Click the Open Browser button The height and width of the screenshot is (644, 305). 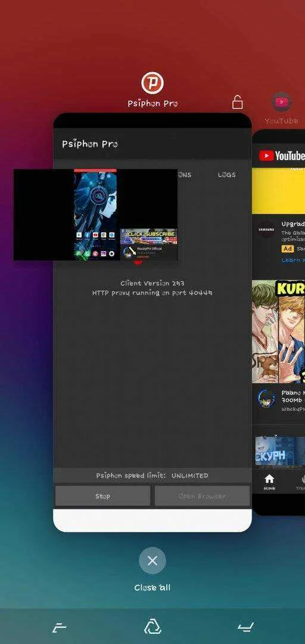point(202,496)
